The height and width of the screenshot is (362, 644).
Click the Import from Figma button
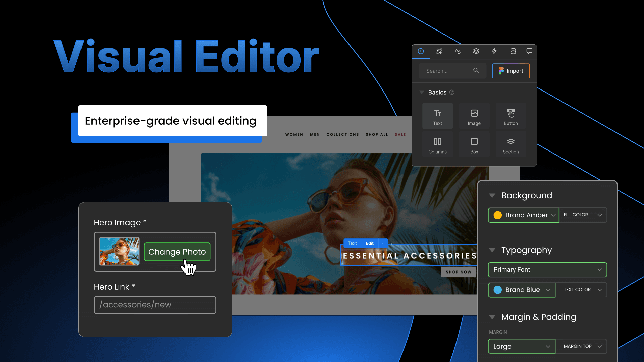[x=511, y=71]
